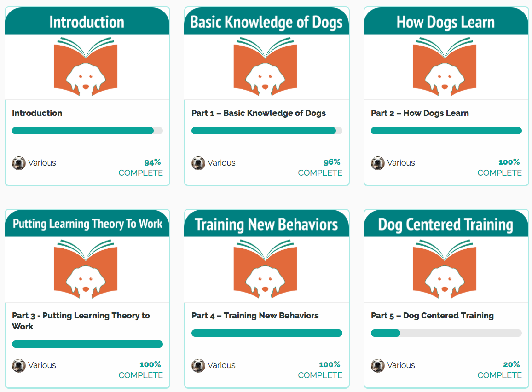The width and height of the screenshot is (532, 392).
Task: Click the Basic Knowledge of Dogs book image
Action: (x=266, y=67)
